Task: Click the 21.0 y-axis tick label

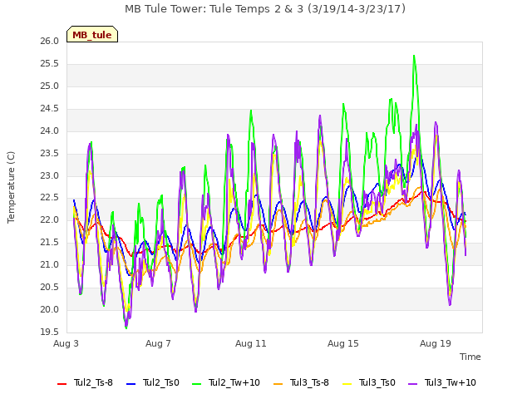Action: tap(50, 264)
